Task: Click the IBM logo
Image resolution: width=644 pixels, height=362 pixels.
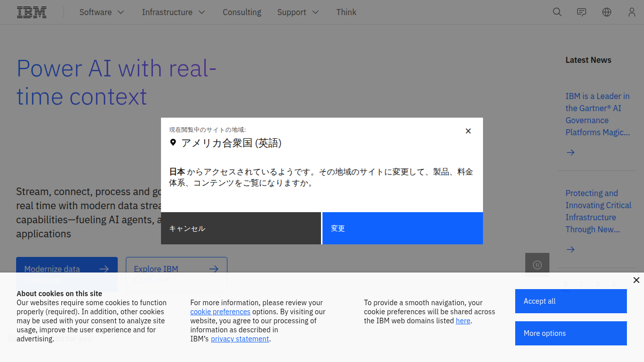Action: tap(32, 12)
